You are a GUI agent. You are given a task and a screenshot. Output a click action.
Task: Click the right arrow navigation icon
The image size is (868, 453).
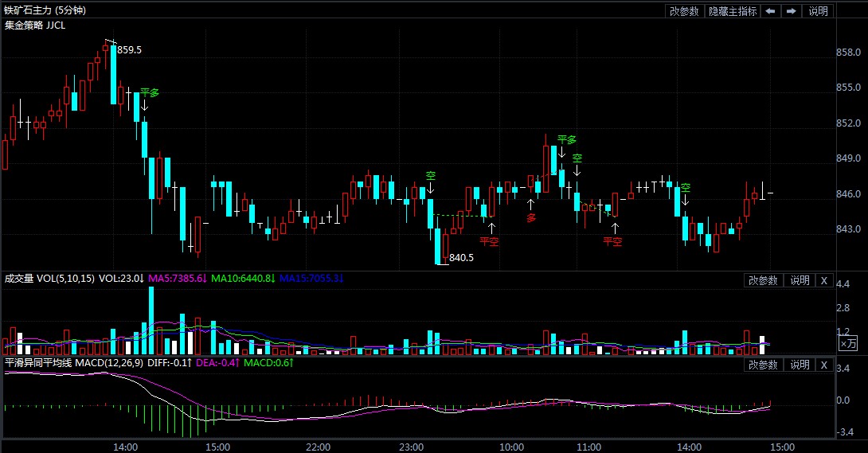[x=791, y=11]
